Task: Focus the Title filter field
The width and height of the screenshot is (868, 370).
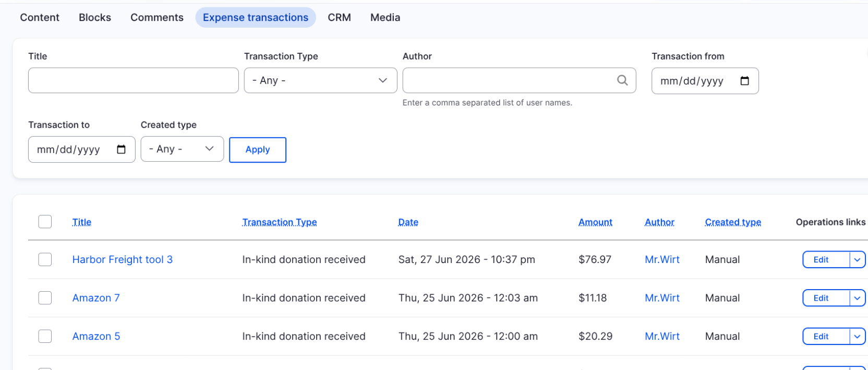Action: point(134,80)
